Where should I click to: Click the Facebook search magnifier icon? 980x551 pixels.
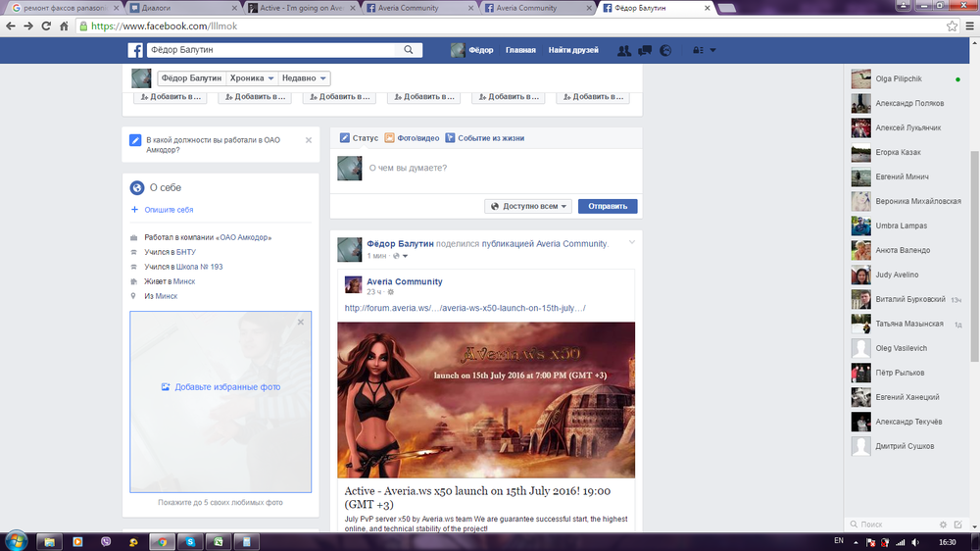coord(408,50)
